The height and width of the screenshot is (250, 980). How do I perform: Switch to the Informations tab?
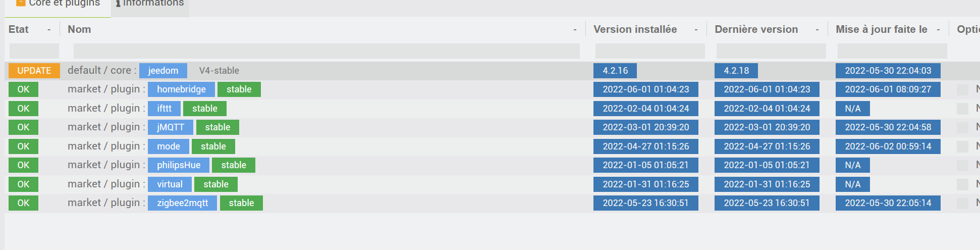(150, 5)
